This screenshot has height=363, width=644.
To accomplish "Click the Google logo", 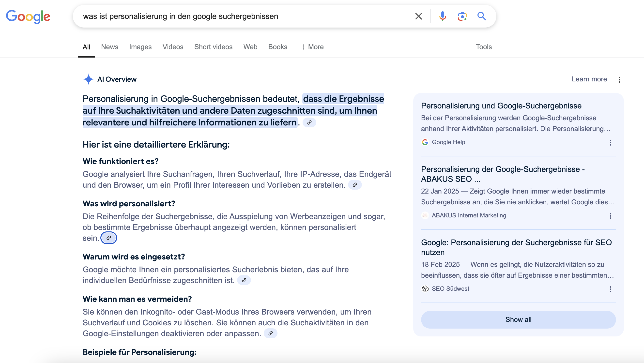I will [x=28, y=16].
